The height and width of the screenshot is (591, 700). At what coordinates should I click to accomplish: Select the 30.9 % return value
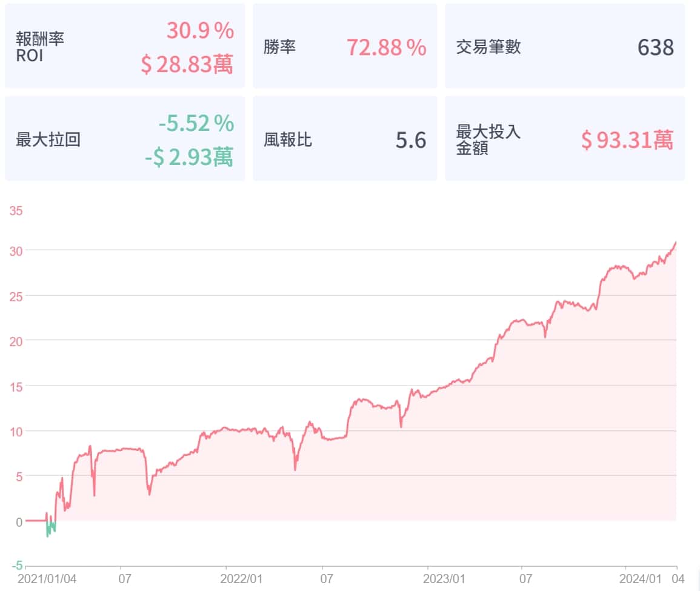(199, 30)
